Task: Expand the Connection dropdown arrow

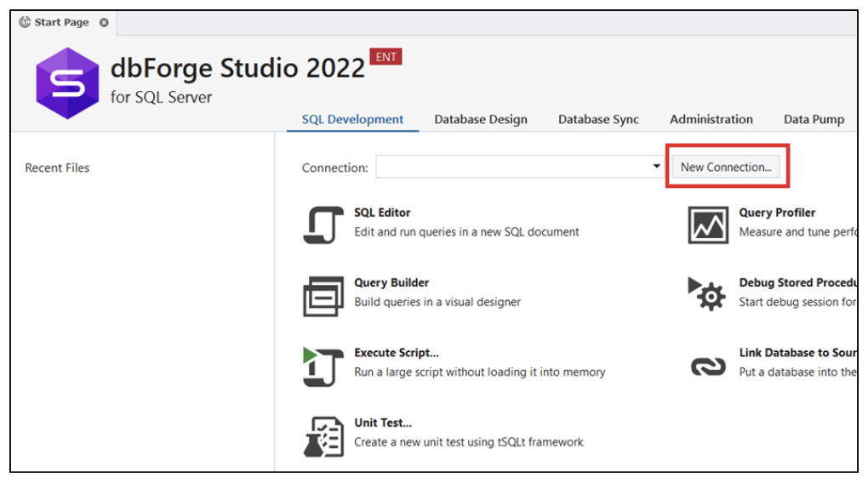Action: tap(656, 166)
